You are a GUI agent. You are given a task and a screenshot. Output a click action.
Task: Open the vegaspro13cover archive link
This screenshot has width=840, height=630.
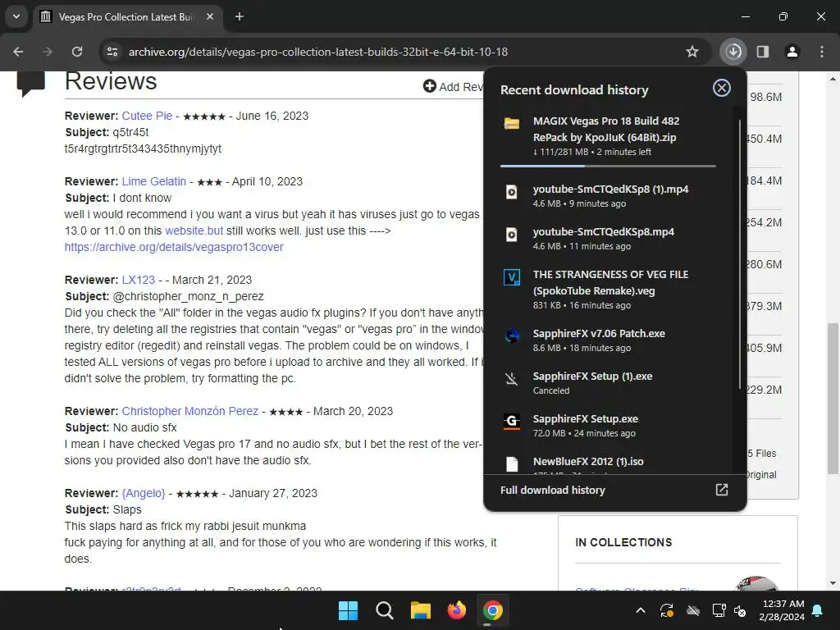(x=174, y=247)
